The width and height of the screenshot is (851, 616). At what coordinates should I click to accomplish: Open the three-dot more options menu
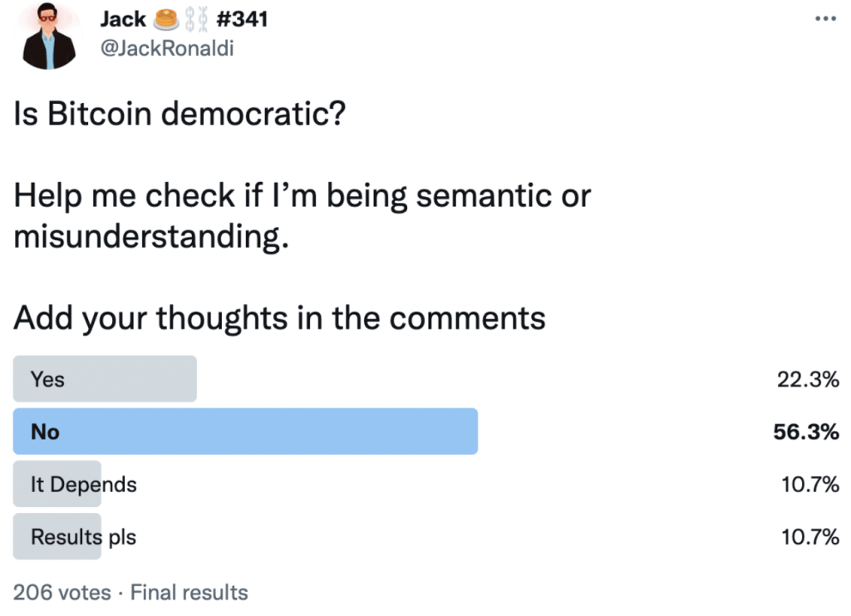824,18
